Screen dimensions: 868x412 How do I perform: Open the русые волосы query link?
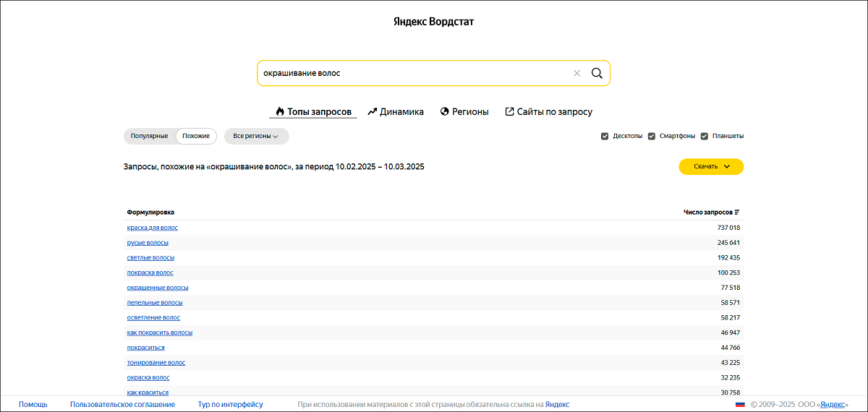click(x=148, y=243)
